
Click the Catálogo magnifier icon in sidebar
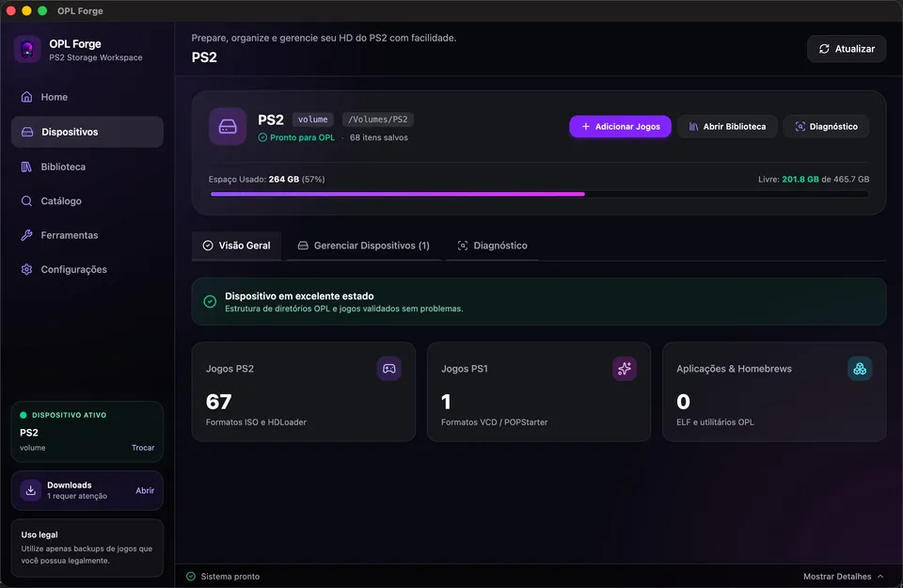26,201
